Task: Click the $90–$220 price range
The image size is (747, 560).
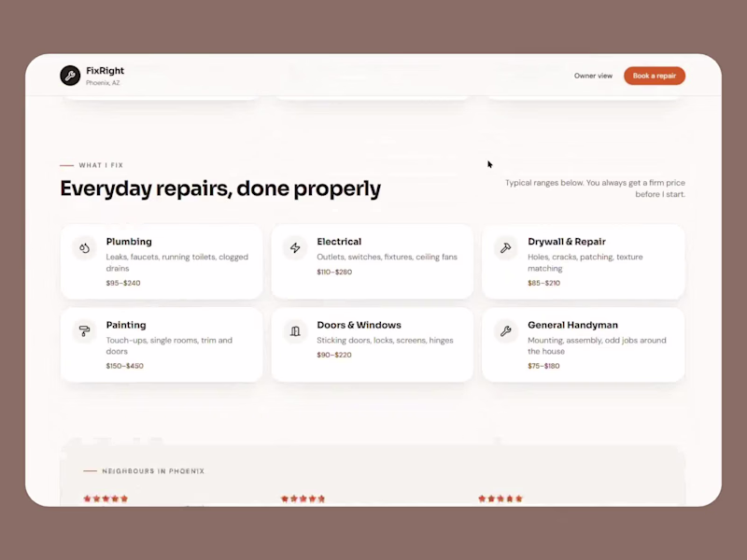Action: pos(334,355)
